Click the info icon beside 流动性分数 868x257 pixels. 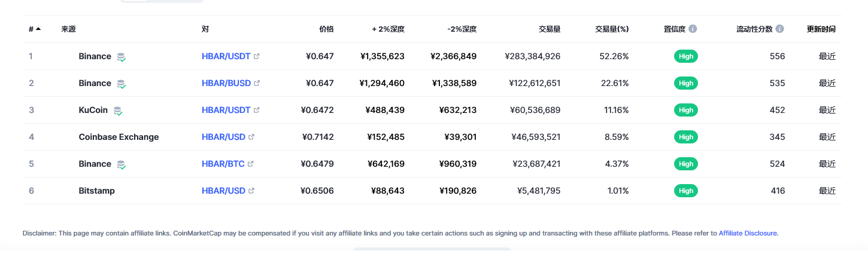point(779,29)
